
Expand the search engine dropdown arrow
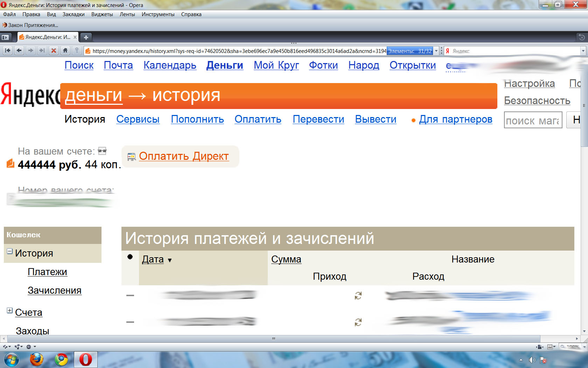(x=583, y=51)
